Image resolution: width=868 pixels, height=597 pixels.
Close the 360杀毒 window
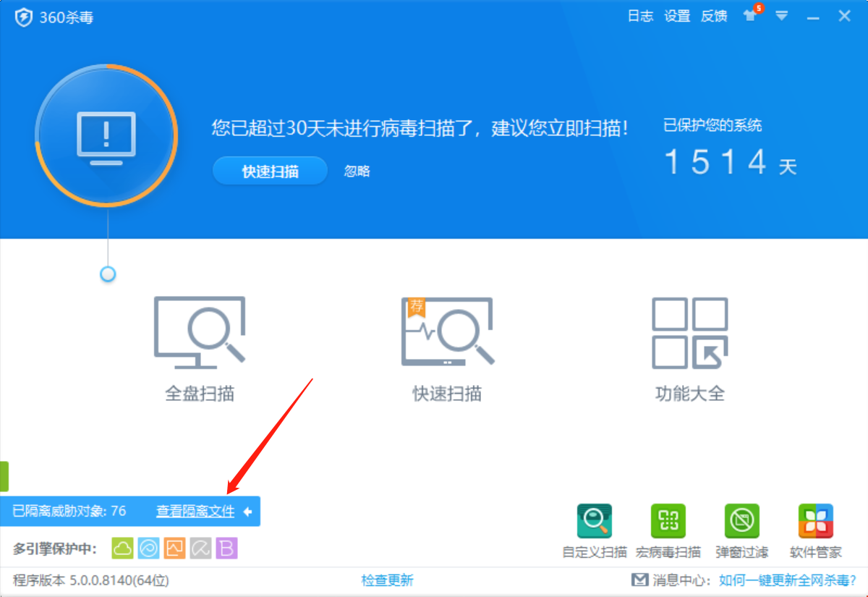pos(844,16)
